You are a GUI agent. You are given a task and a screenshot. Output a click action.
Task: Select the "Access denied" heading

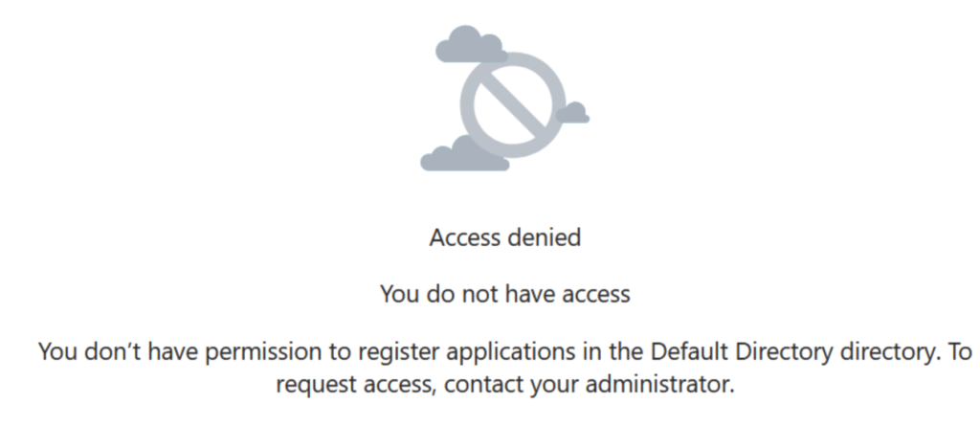pos(505,237)
